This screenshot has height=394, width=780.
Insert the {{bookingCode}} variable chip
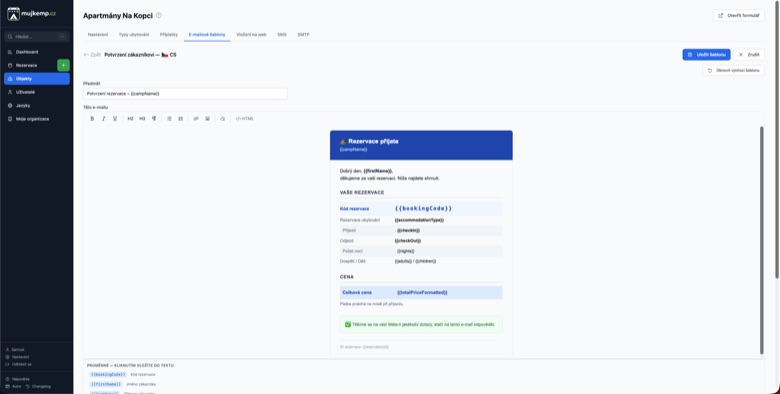pyautogui.click(x=108, y=375)
